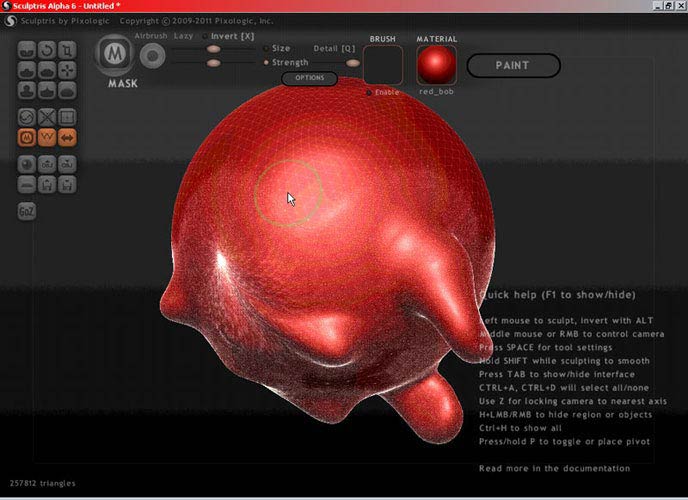Toggle the Wireframe display icon
The width and height of the screenshot is (688, 500).
[x=48, y=137]
